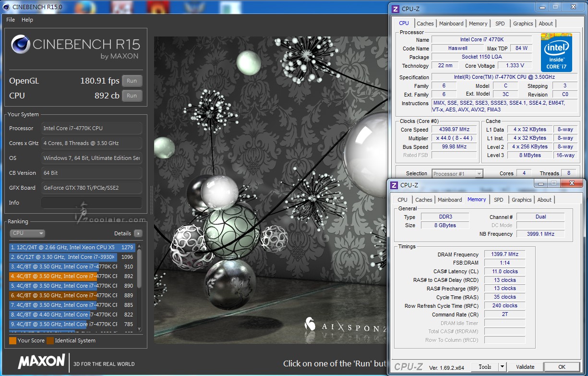
Task: Click the back CPU-Z window title icon
Action: click(x=395, y=9)
